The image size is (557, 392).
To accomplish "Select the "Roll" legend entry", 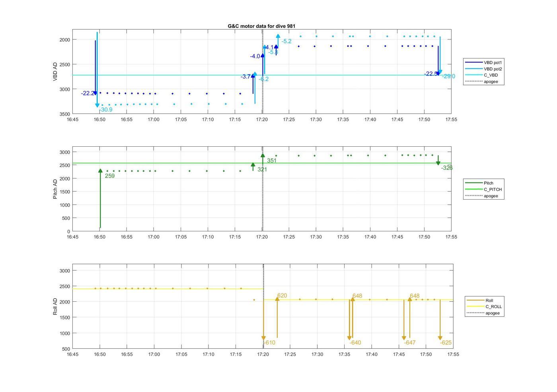I will coord(480,300).
